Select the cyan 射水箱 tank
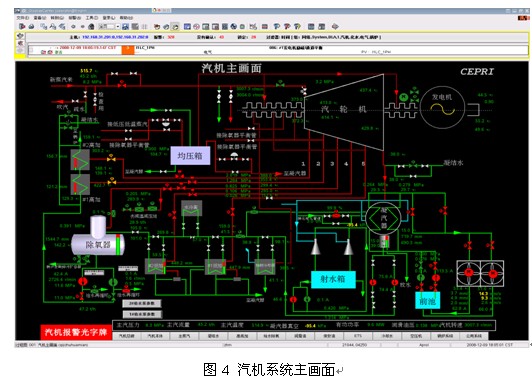This screenshot has height=386, width=532. point(333,279)
